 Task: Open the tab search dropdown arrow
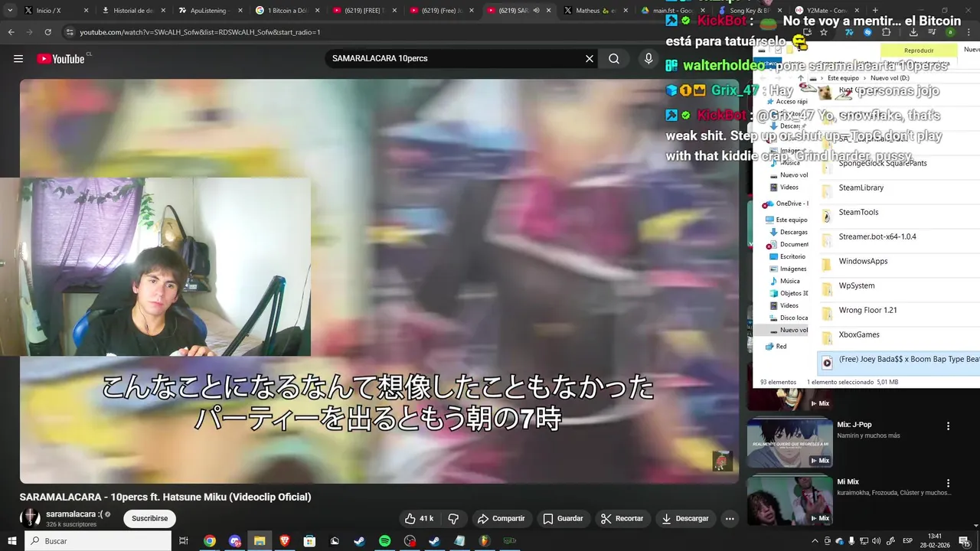tap(8, 11)
